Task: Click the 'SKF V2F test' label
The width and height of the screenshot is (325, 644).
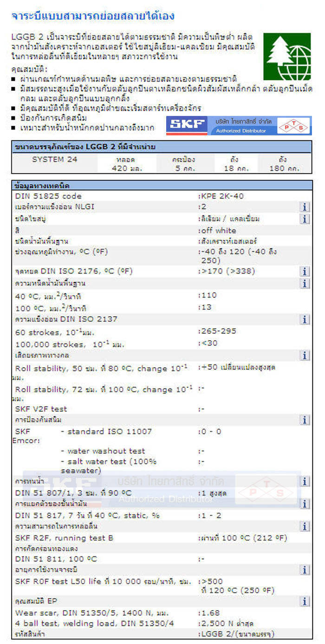Action: pyautogui.click(x=41, y=409)
